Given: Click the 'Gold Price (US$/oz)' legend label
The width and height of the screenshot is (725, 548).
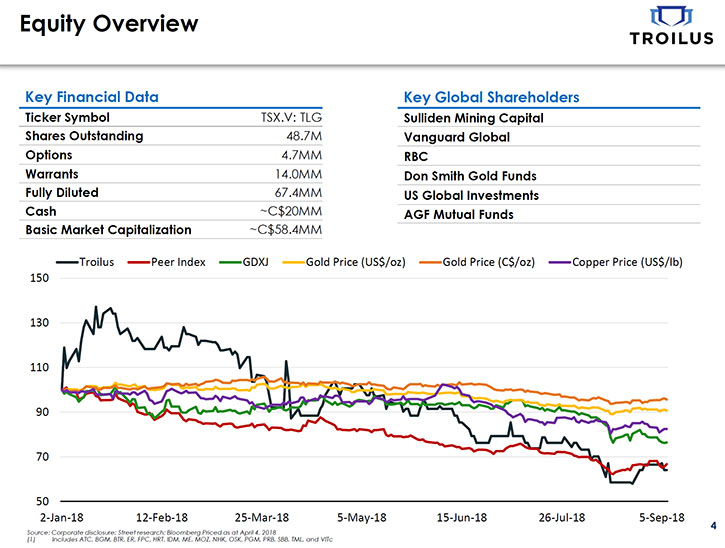Looking at the screenshot, I should 356,262.
